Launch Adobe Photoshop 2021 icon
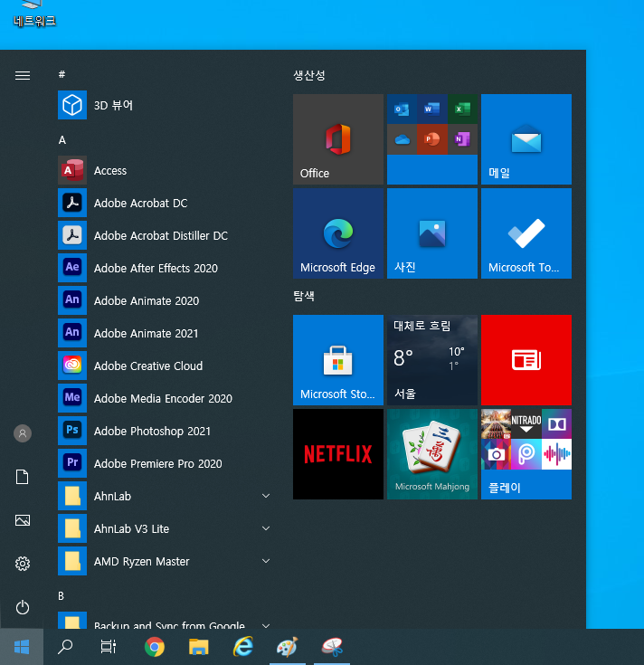This screenshot has height=665, width=644. point(72,431)
